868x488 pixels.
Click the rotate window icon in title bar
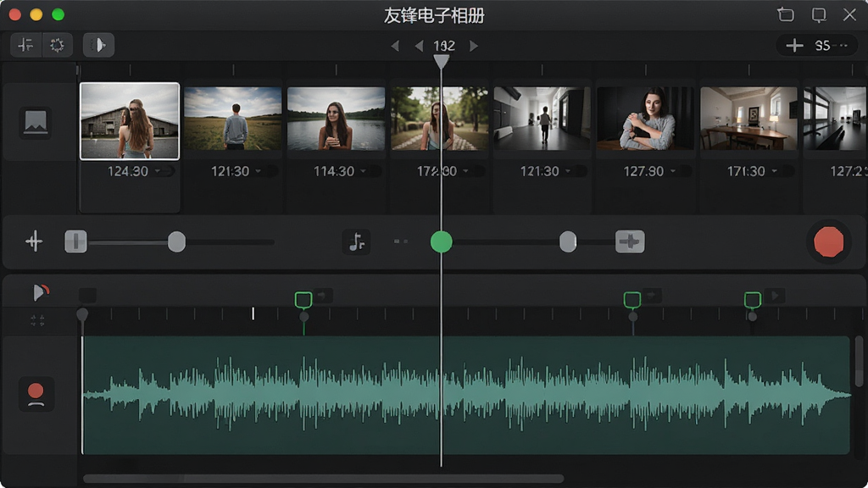coord(786,15)
